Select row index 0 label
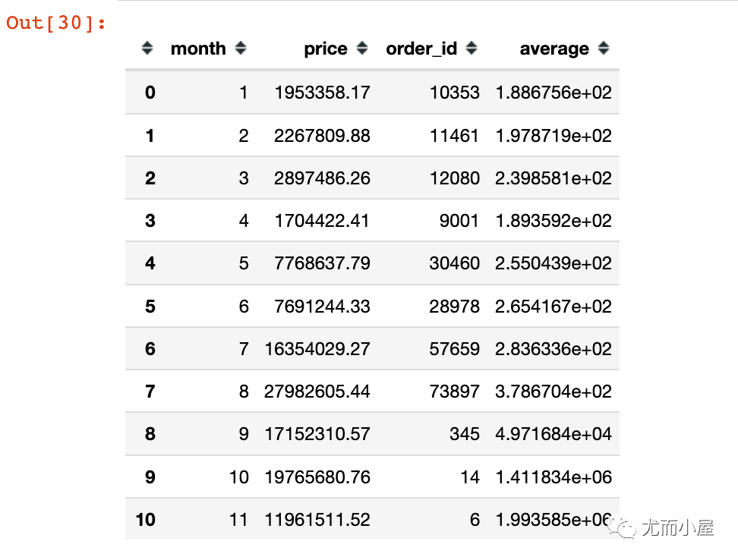 coord(150,93)
